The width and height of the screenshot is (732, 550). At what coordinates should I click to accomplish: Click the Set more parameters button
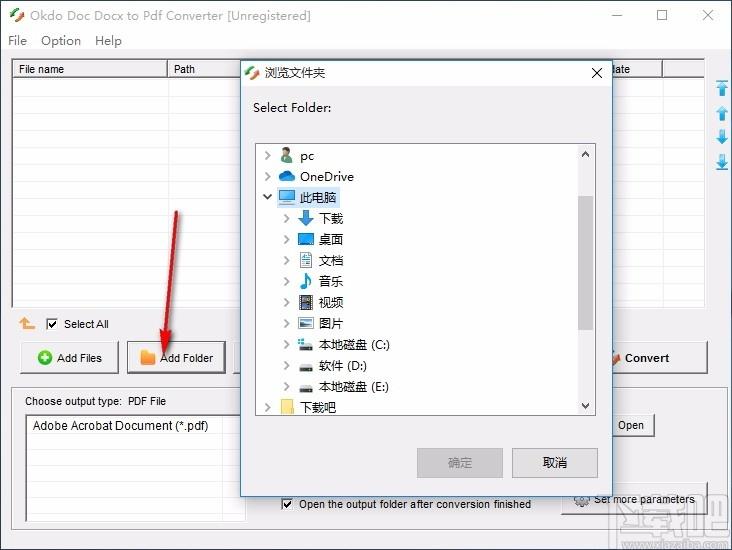coord(634,500)
